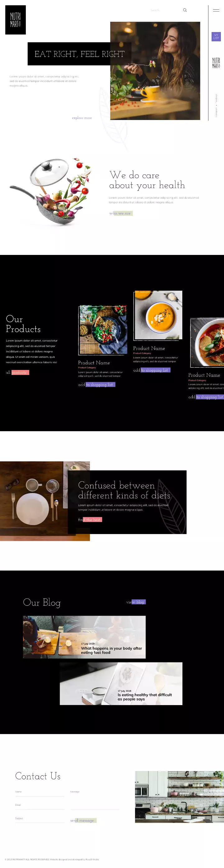Click the chickpea salad product image

point(103,330)
